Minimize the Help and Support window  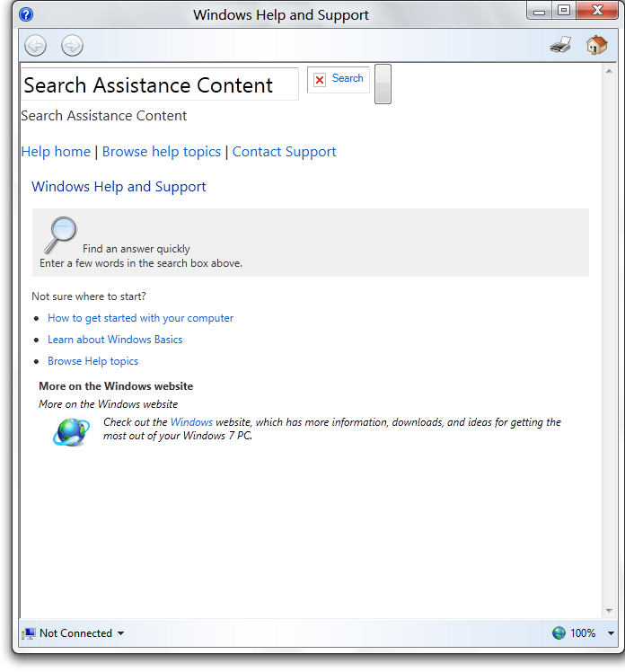pyautogui.click(x=539, y=11)
